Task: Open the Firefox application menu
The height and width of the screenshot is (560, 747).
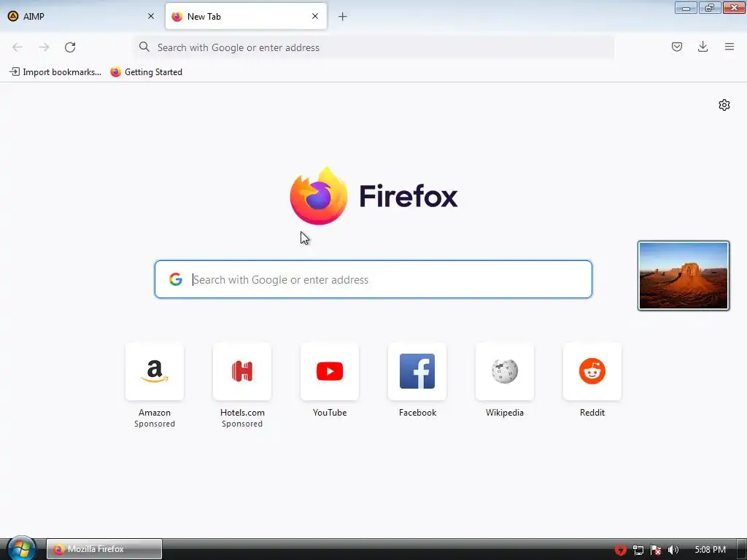Action: click(729, 47)
